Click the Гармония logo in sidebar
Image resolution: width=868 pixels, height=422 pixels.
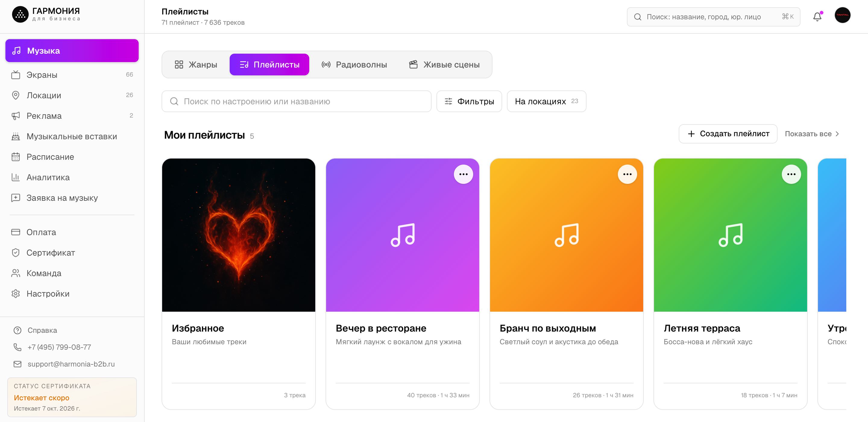(46, 14)
